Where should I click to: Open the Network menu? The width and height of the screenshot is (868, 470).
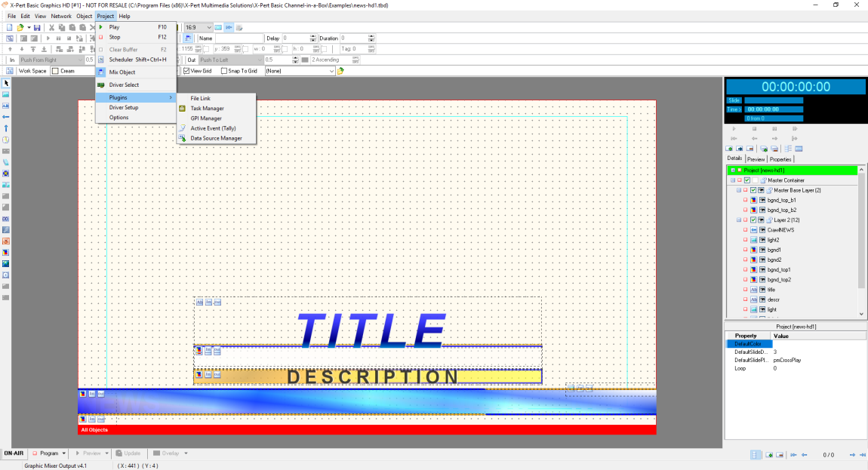(x=61, y=16)
